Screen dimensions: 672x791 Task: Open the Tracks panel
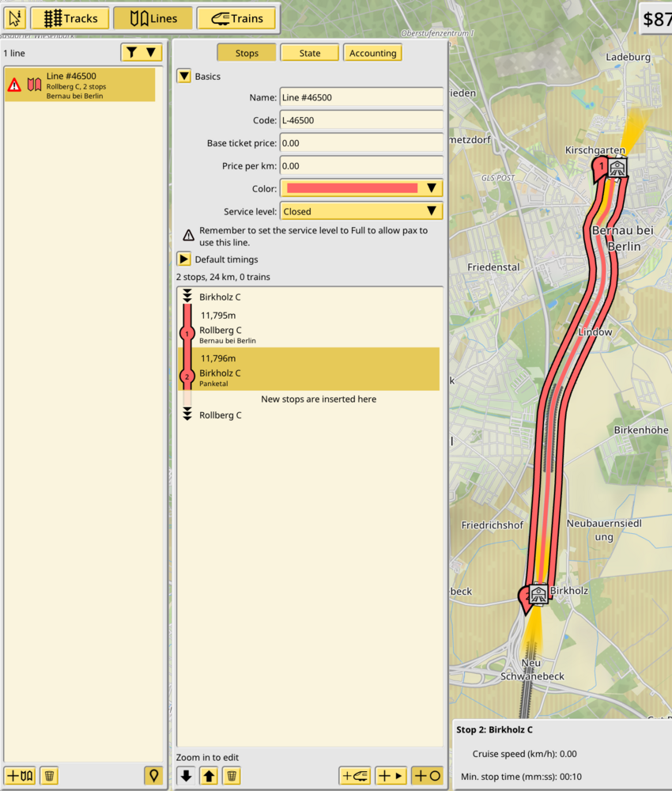[70, 18]
